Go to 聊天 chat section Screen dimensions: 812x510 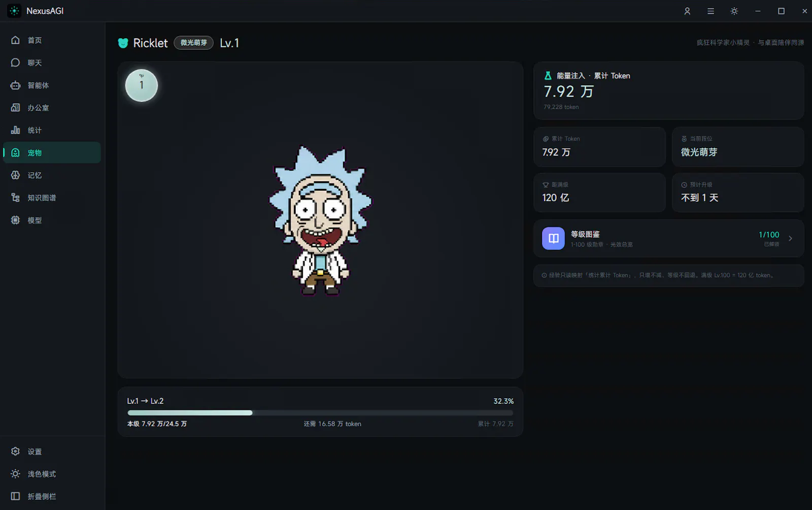(52, 62)
